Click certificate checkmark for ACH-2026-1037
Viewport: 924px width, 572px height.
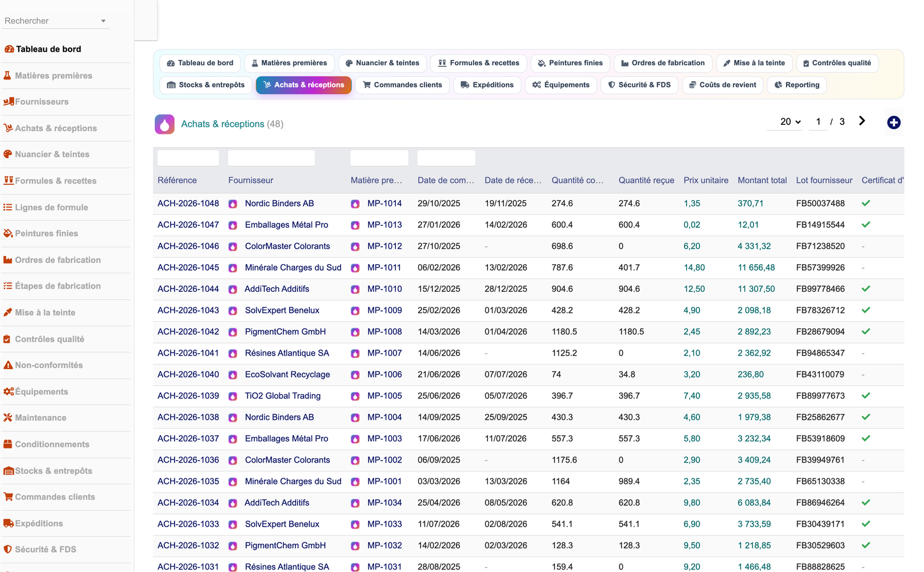865,439
